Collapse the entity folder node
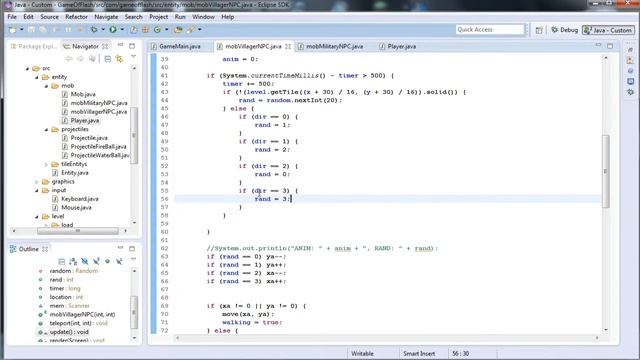This screenshot has width=640, height=360. pyautogui.click(x=37, y=77)
